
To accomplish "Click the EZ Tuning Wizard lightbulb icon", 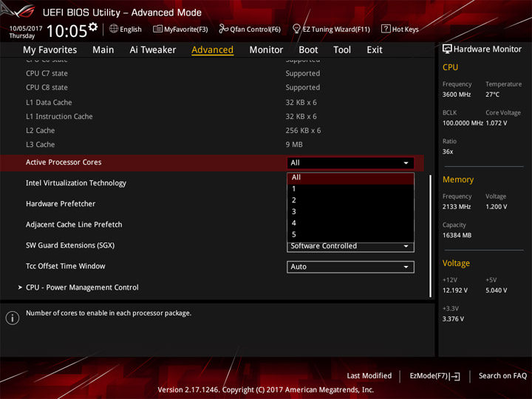I will point(296,29).
